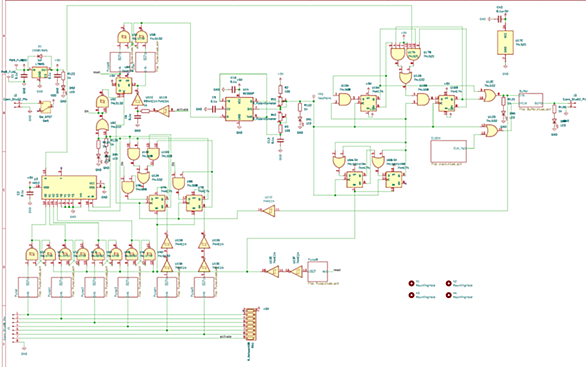Select the upper-left mounting hole symbol
The image size is (586, 367).
click(412, 284)
